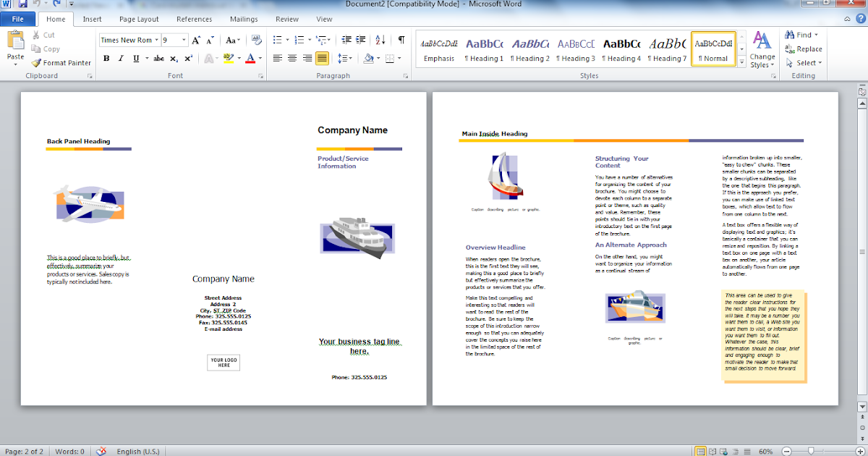
Task: Toggle italic formatting
Action: 121,58
